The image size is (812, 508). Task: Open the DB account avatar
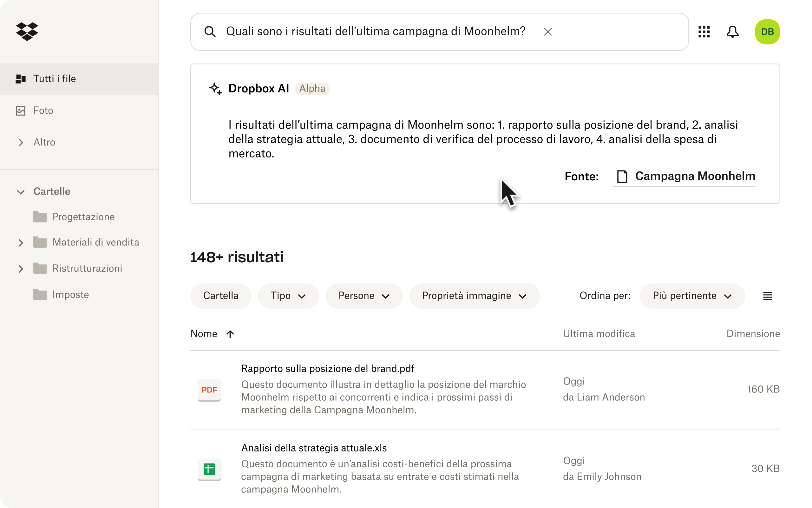pos(767,31)
